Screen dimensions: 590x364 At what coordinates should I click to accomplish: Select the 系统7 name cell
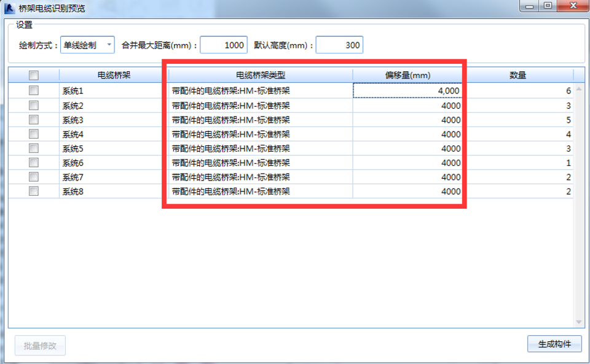coord(114,177)
